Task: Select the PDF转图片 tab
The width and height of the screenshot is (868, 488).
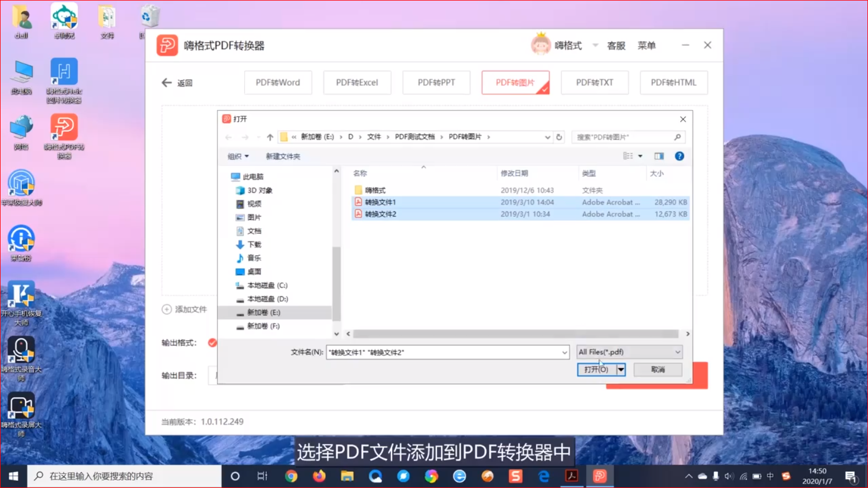Action: (515, 83)
